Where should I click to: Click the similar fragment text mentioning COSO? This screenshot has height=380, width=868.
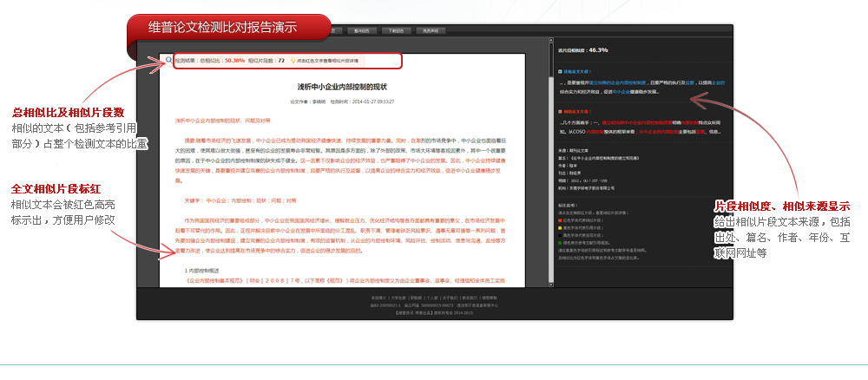(641, 128)
